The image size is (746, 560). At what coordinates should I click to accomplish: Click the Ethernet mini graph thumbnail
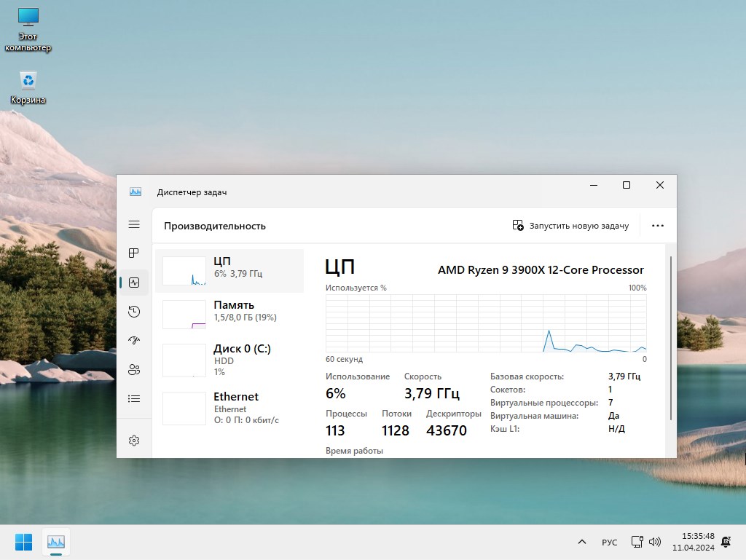click(184, 409)
